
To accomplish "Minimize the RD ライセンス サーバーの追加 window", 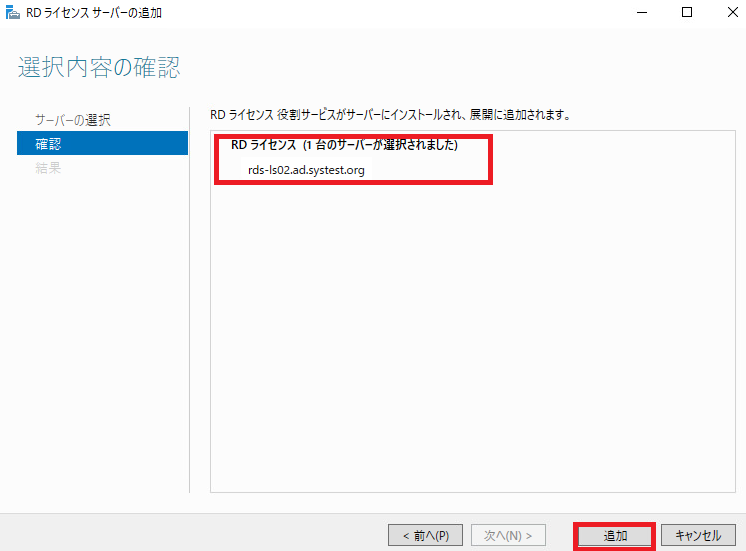I will [x=642, y=12].
